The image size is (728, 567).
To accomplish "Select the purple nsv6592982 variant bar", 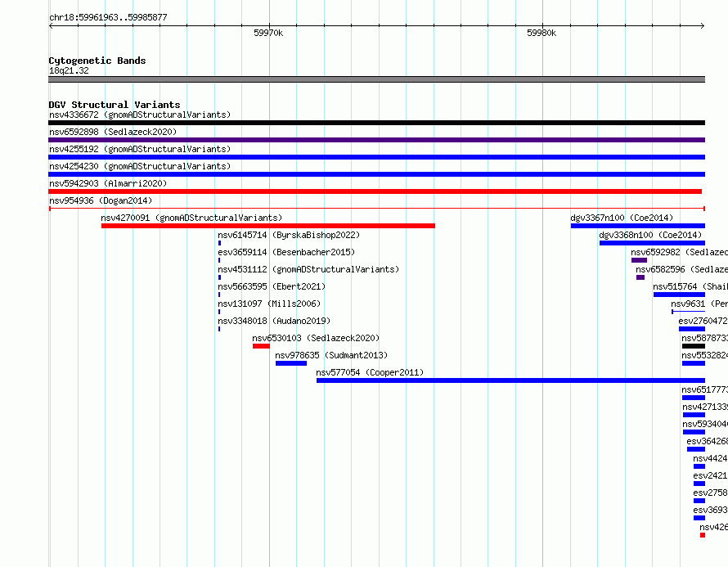I will [639, 260].
